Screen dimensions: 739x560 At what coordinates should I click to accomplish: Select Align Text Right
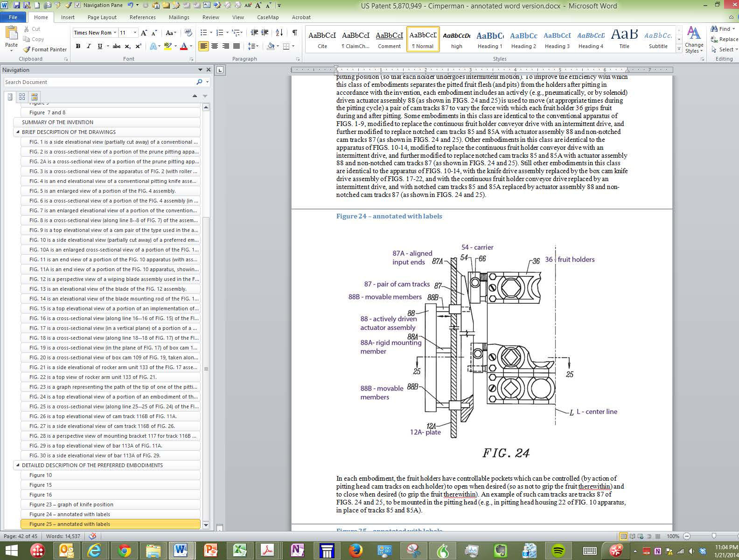226,46
